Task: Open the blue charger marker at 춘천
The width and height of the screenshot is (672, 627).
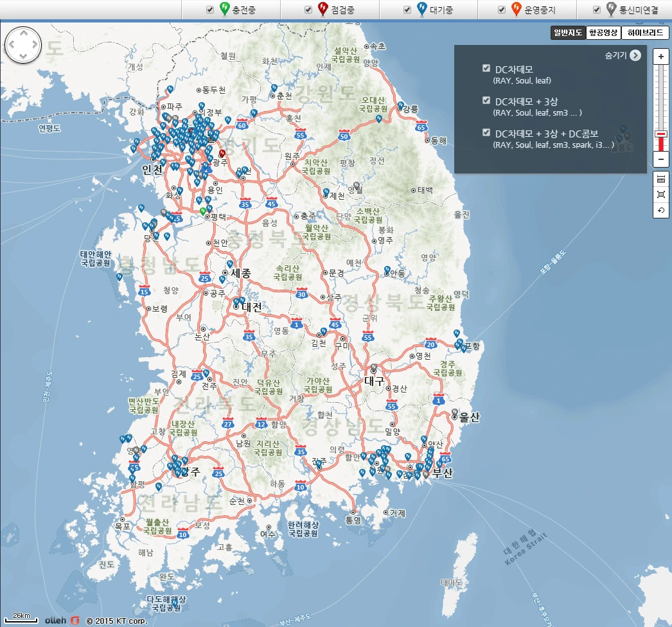Action: point(274,88)
